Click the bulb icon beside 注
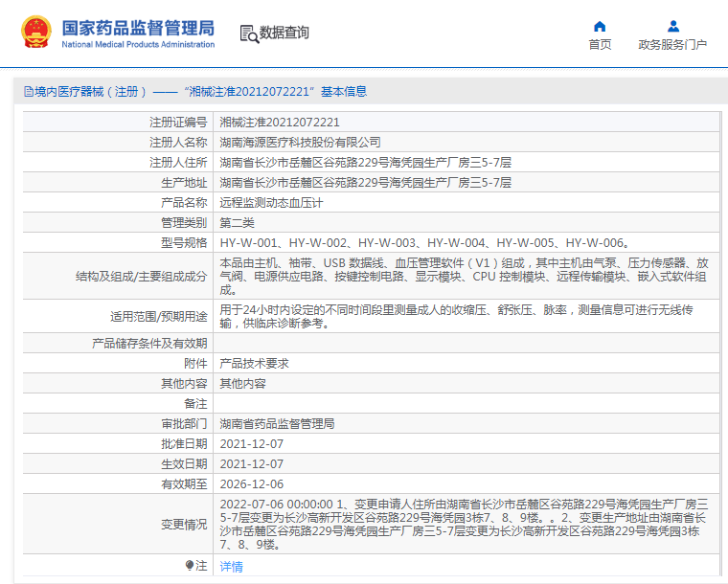This screenshot has height=584, width=728. click(189, 565)
